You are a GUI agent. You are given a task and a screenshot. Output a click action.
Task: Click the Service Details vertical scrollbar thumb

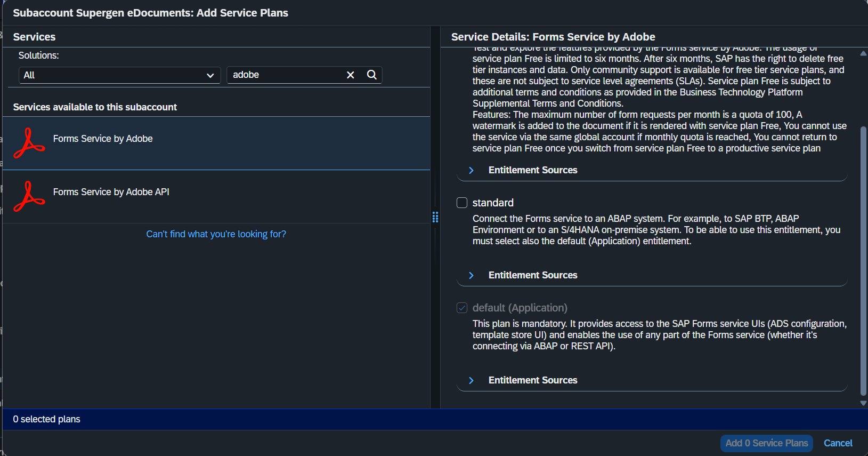pos(863,261)
